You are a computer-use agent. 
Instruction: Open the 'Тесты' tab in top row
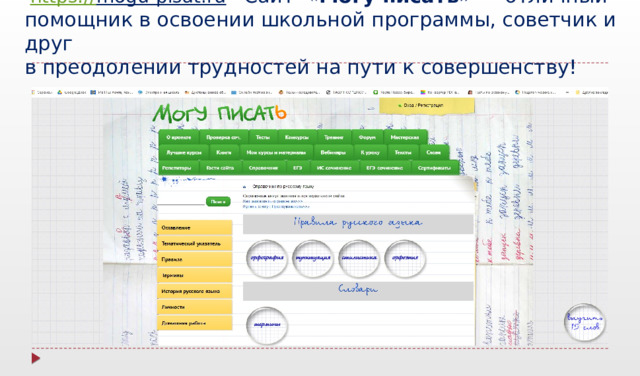point(263,137)
